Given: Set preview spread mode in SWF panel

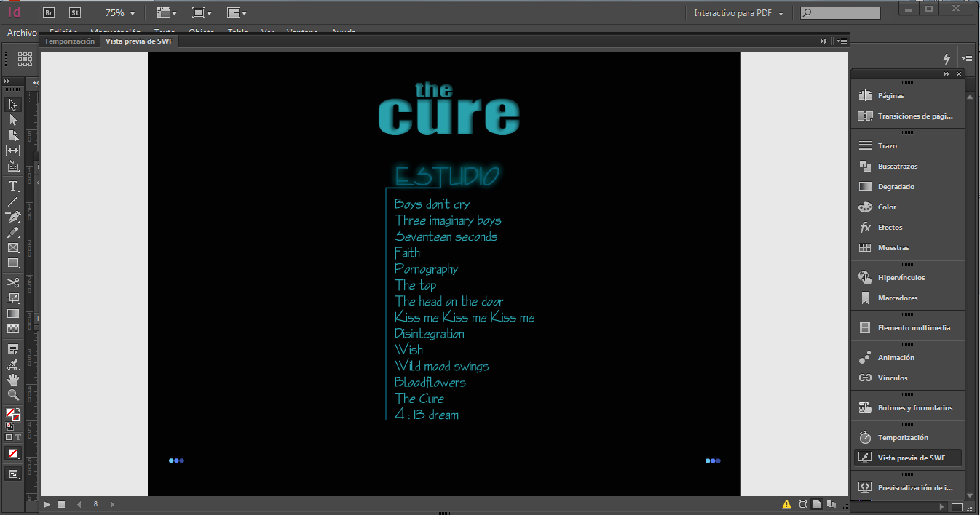Looking at the screenshot, I should point(817,504).
